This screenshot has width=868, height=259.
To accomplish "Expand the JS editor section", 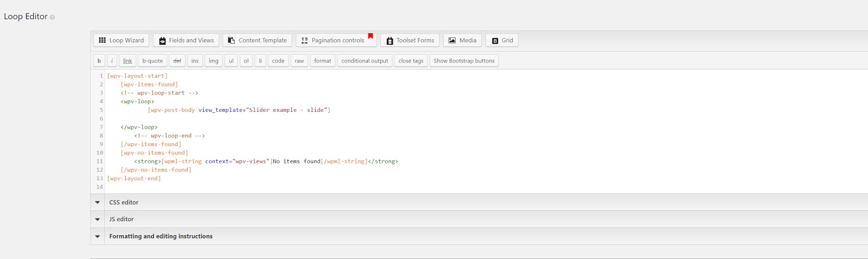I will (x=98, y=219).
